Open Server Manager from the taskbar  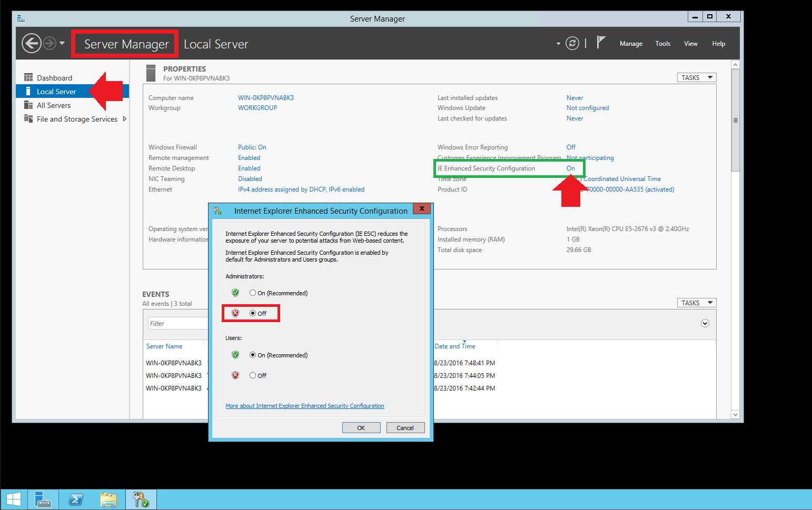43,499
